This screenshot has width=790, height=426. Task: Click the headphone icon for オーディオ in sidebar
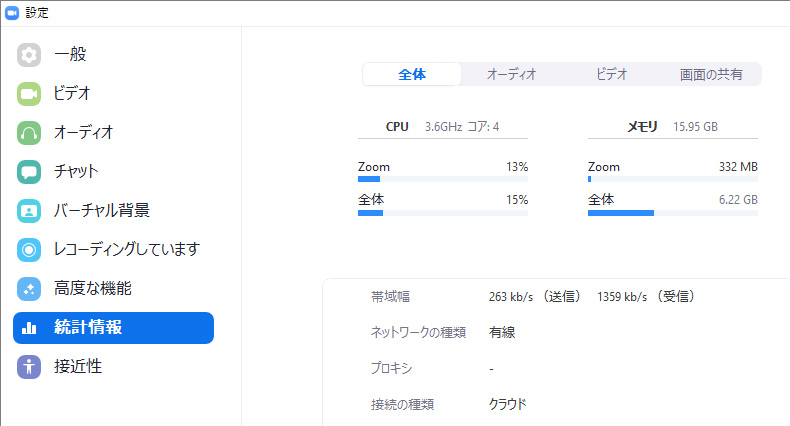click(x=29, y=133)
